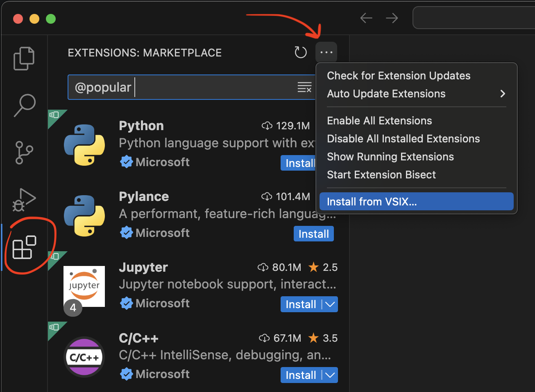Open the Run and Debug view
535x392 pixels.
tap(24, 200)
